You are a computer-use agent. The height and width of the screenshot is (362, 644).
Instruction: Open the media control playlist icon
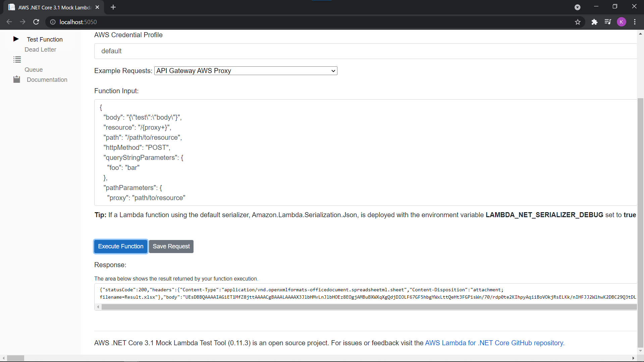point(608,22)
